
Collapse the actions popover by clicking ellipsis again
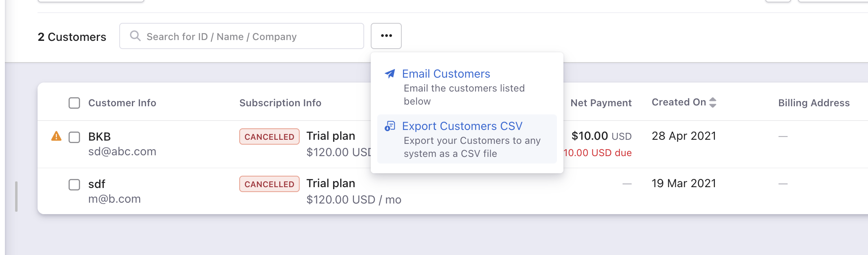pyautogui.click(x=386, y=36)
